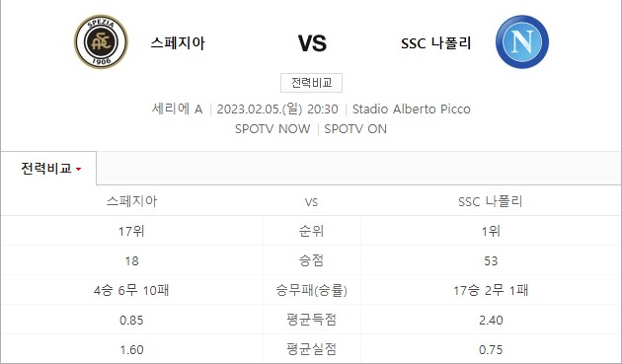Viewport: 622px width, 364px height.
Task: Click the large VS text in header
Action: [x=312, y=43]
